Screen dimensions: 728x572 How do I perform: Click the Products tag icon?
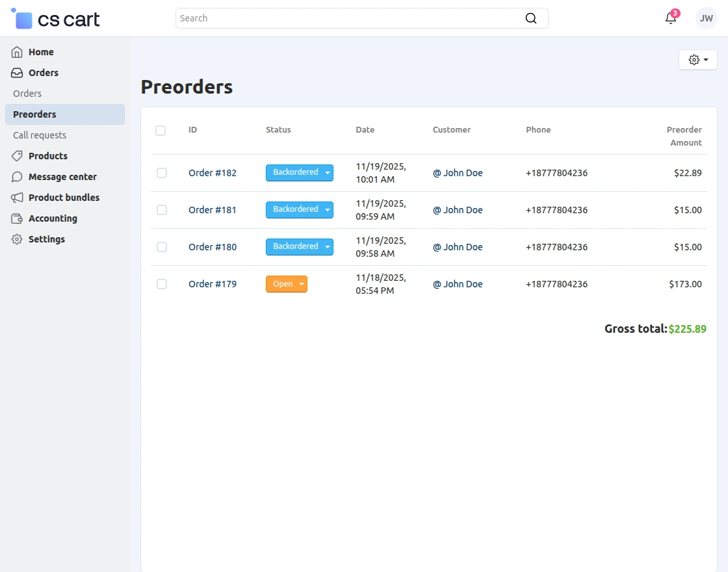[17, 156]
